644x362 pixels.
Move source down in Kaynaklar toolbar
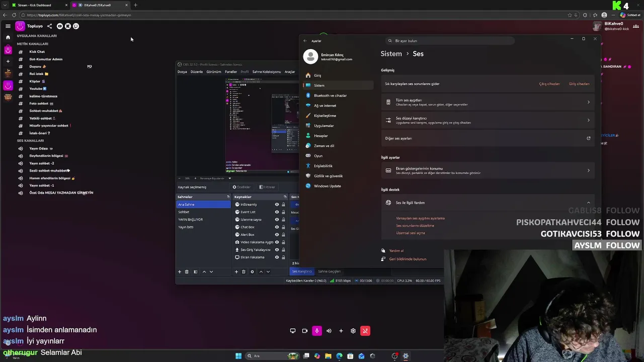268,271
